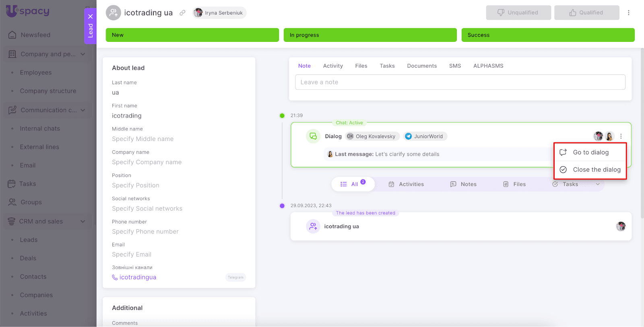Click the link icon next to icotrading ua
644x327 pixels.
(182, 13)
